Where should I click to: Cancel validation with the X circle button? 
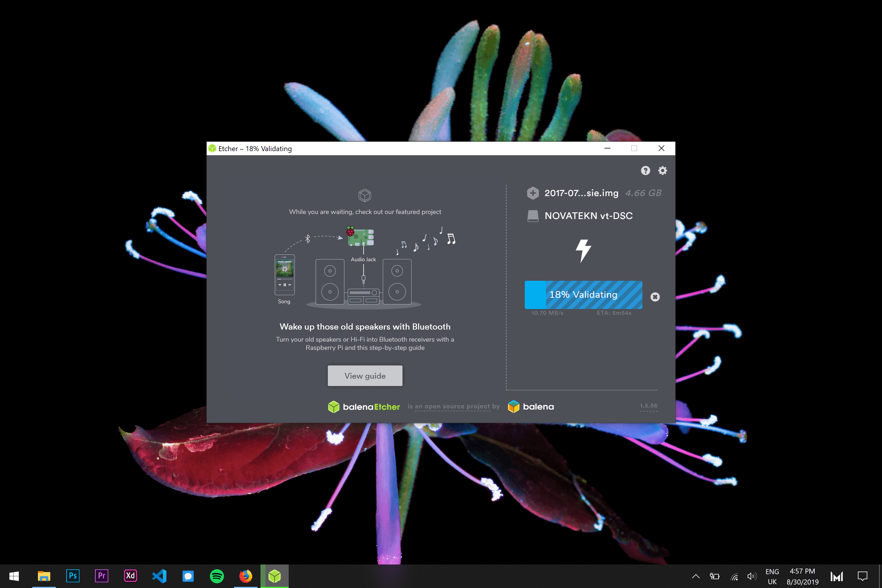[655, 297]
